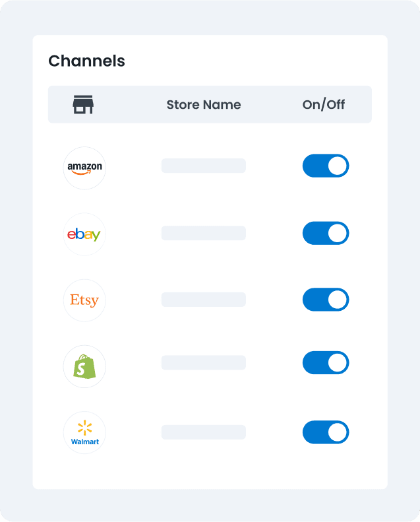Click the eBay channel logo
The width and height of the screenshot is (420, 522).
tap(84, 234)
